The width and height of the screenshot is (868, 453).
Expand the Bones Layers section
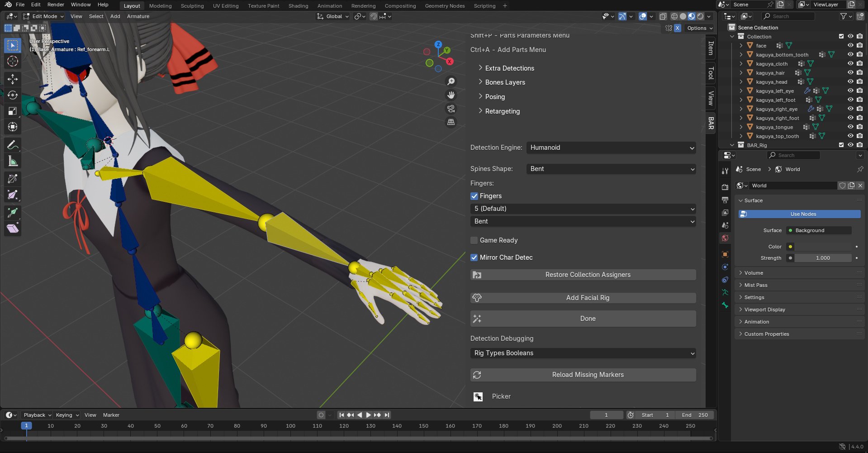(x=504, y=82)
